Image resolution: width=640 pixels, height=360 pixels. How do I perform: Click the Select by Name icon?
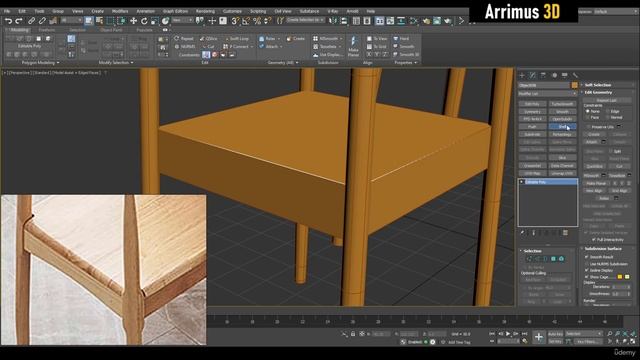point(99,20)
